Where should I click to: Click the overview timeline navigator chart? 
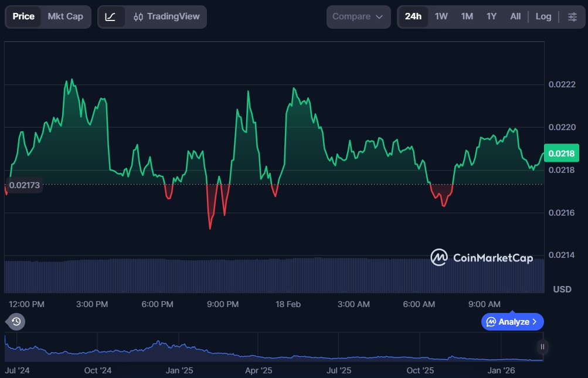click(273, 350)
